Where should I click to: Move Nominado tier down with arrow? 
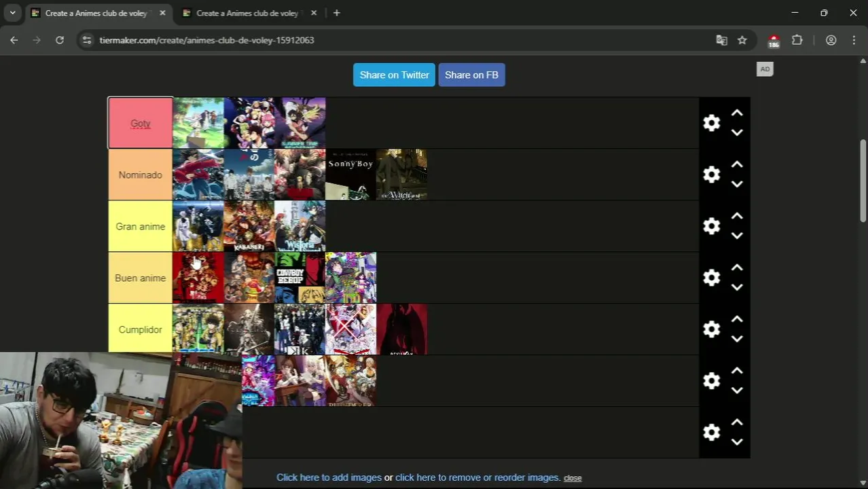pos(737,184)
